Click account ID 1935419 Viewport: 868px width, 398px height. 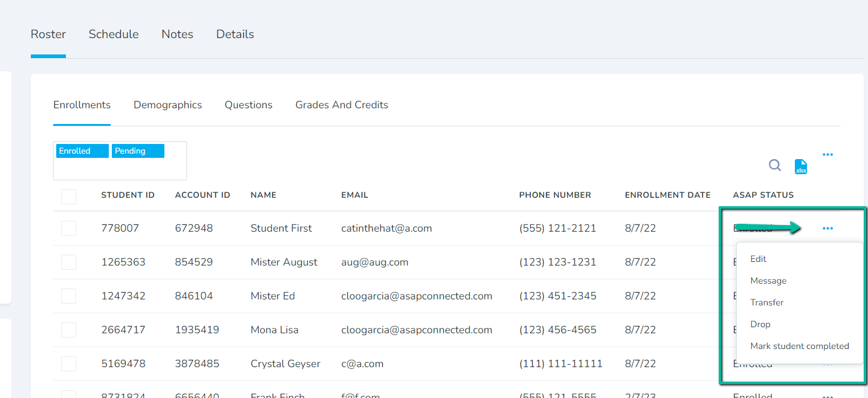click(197, 330)
